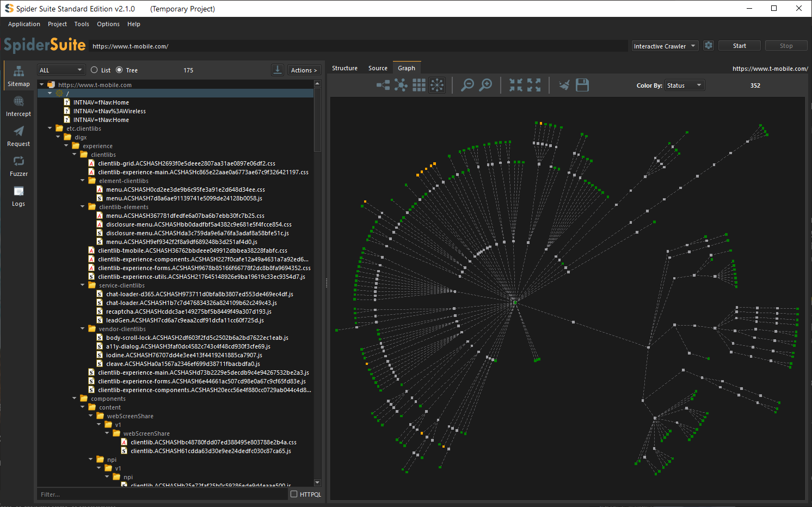Click JS file icon for recaptcha script
The width and height of the screenshot is (812, 507).
pos(100,311)
